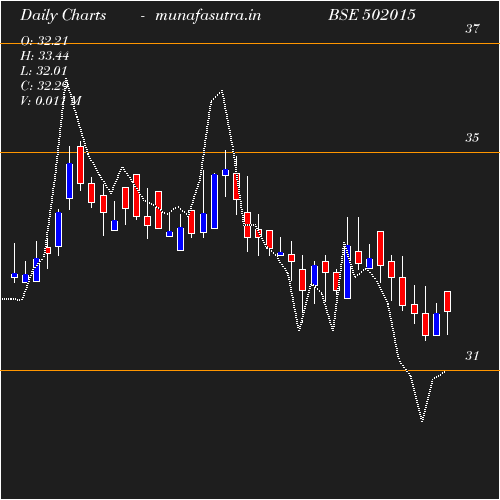Click the price axis label '37'
Viewport: 500px width, 500px height.
coord(472,29)
